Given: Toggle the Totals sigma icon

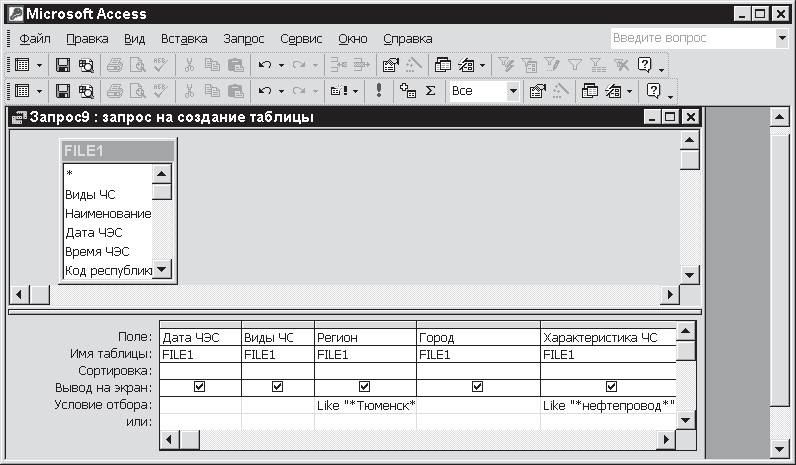Looking at the screenshot, I should pyautogui.click(x=431, y=91).
